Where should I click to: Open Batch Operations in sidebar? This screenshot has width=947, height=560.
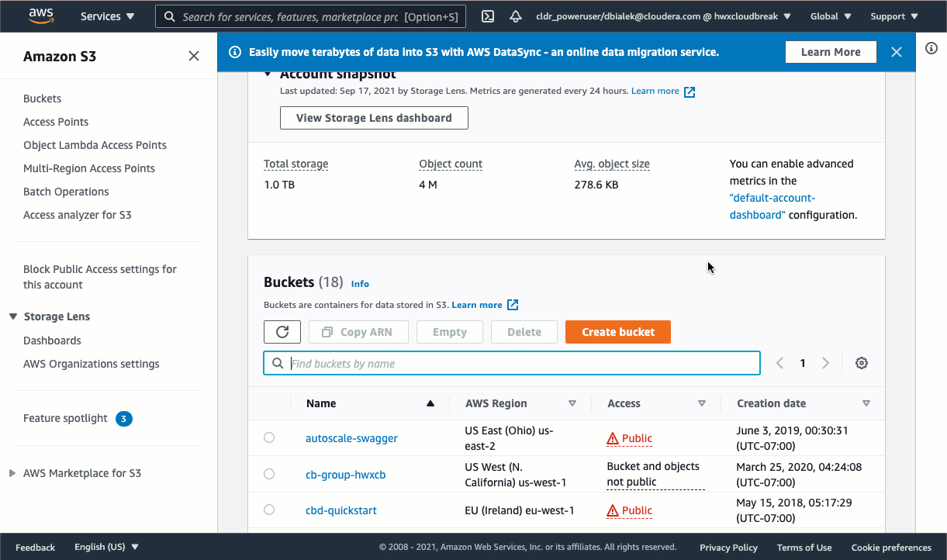pos(66,192)
